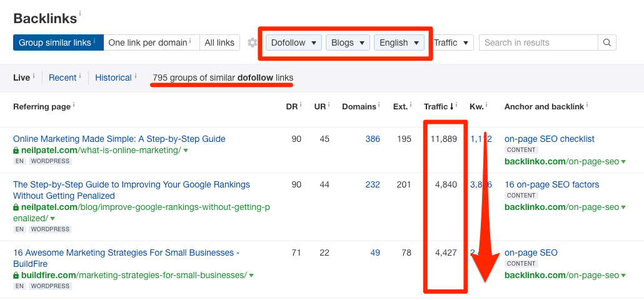Click info icon next to Domains column
Viewport: 644px width, 300px height.
380,104
